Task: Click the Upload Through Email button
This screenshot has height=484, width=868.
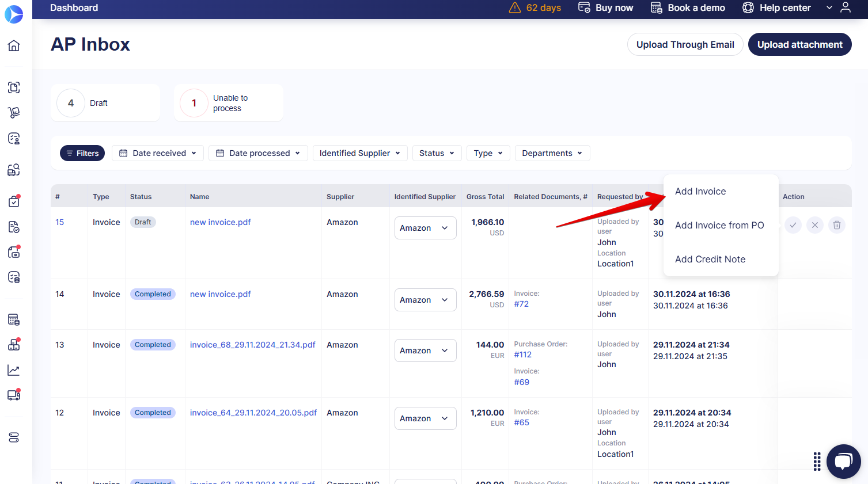Action: pyautogui.click(x=685, y=44)
